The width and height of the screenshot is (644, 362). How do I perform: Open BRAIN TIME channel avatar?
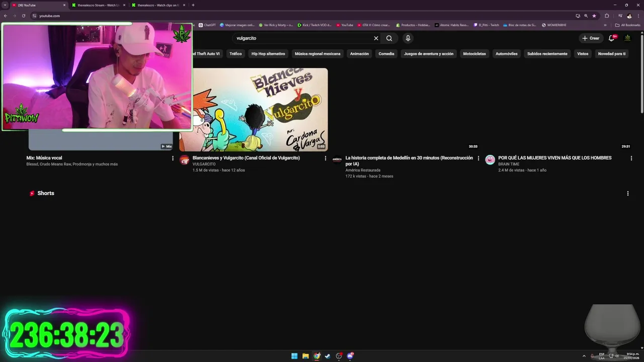point(490,160)
